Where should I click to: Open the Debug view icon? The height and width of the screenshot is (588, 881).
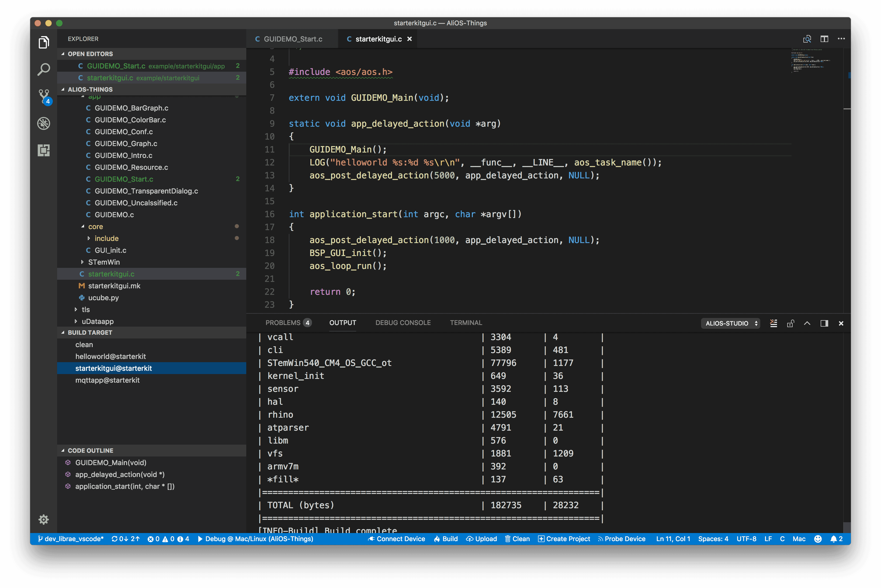[43, 123]
